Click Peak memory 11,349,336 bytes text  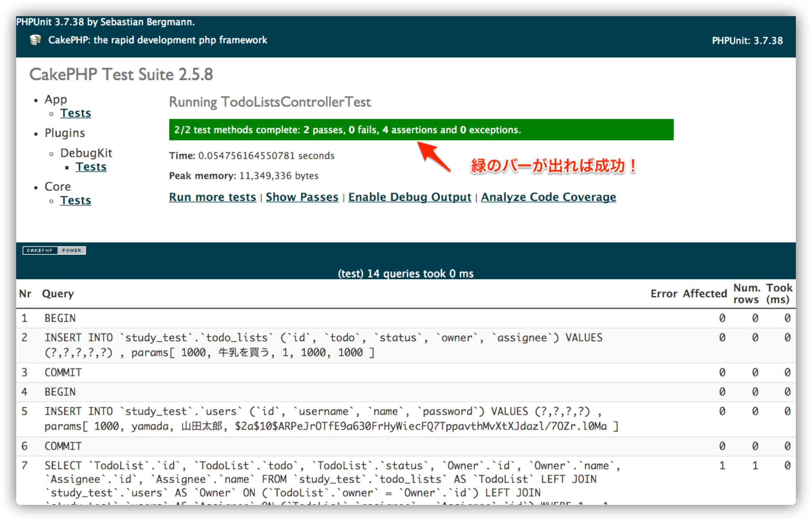click(244, 175)
